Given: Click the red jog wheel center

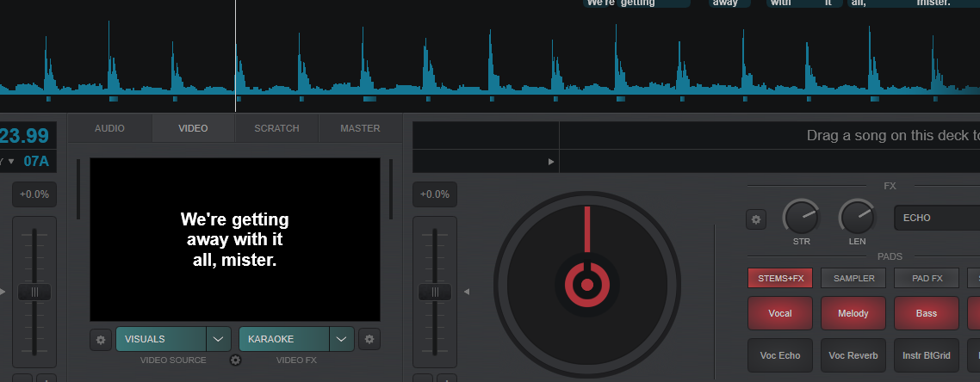Looking at the screenshot, I should (586, 284).
